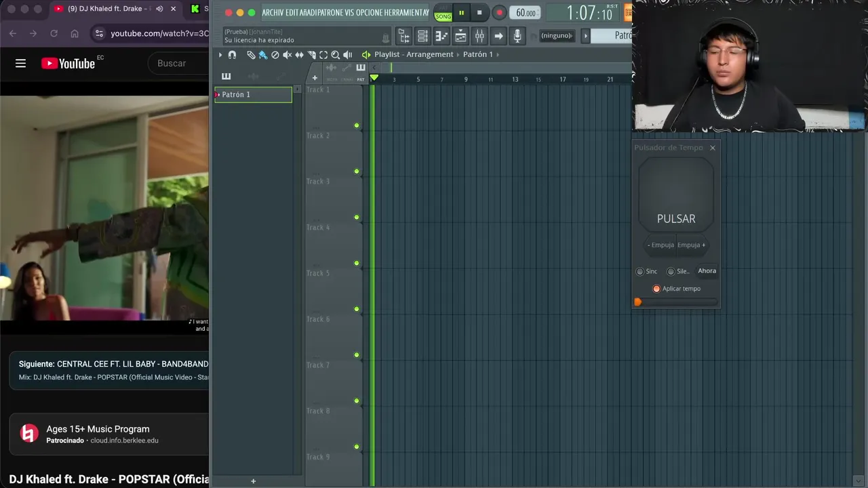The width and height of the screenshot is (868, 488).
Task: Mute Track 5 with its green dot
Action: point(357,309)
